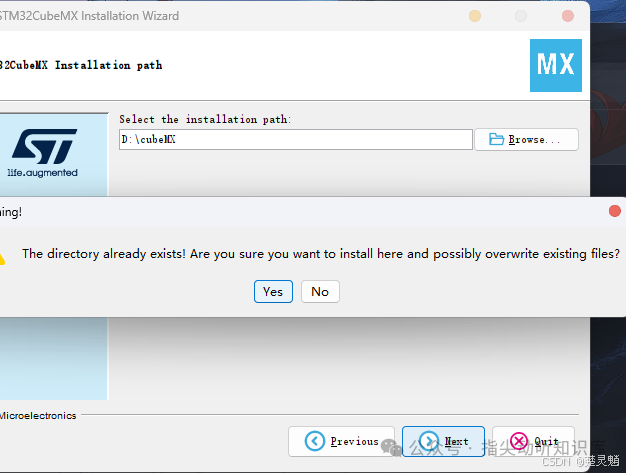The height and width of the screenshot is (473, 626).
Task: Click the warning message text
Action: pyautogui.click(x=321, y=254)
